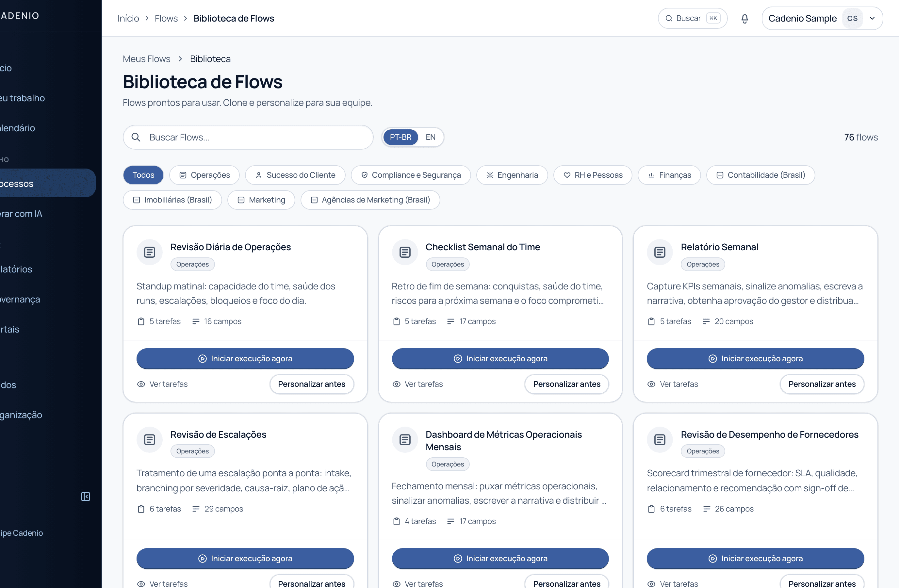The height and width of the screenshot is (588, 899).
Task: Open Meu trabalho in the sidebar
Action: 23,98
